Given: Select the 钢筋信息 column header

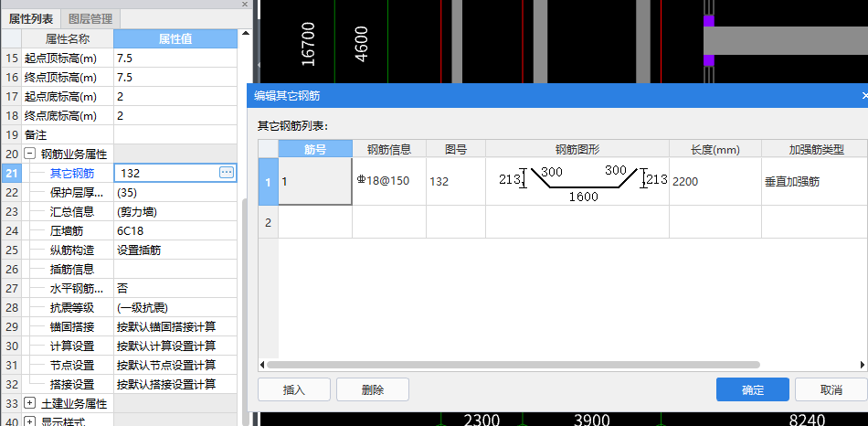Looking at the screenshot, I should tap(389, 149).
